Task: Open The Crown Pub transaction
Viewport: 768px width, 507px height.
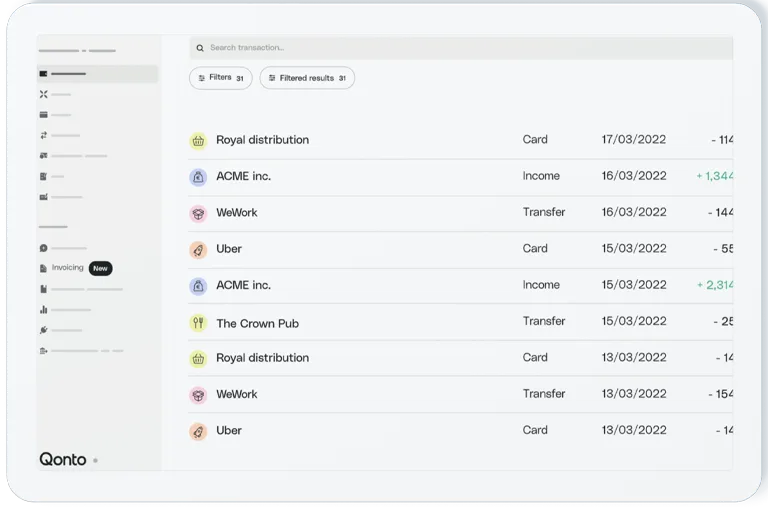Action: (x=460, y=322)
